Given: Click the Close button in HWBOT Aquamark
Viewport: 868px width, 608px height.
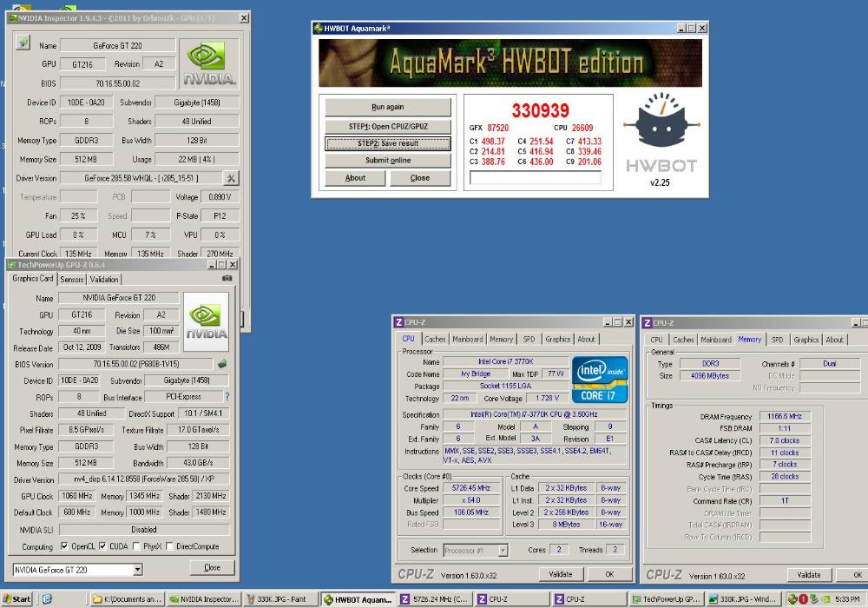Looking at the screenshot, I should pos(420,178).
